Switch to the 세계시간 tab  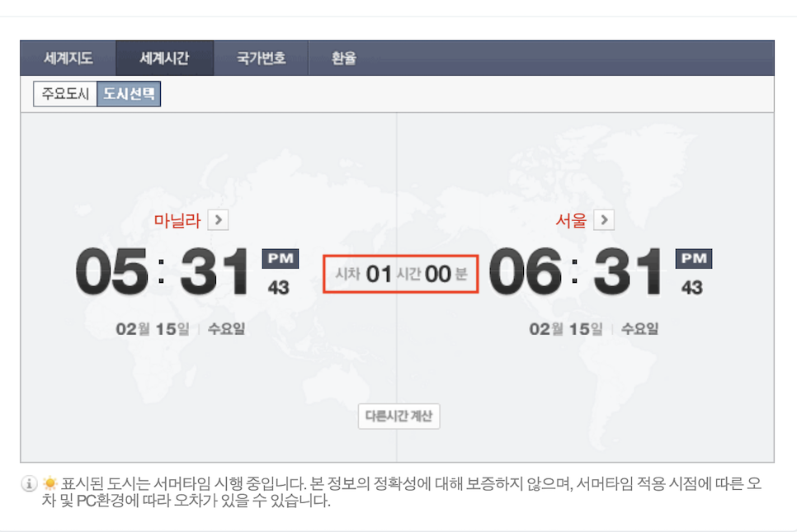click(x=165, y=58)
